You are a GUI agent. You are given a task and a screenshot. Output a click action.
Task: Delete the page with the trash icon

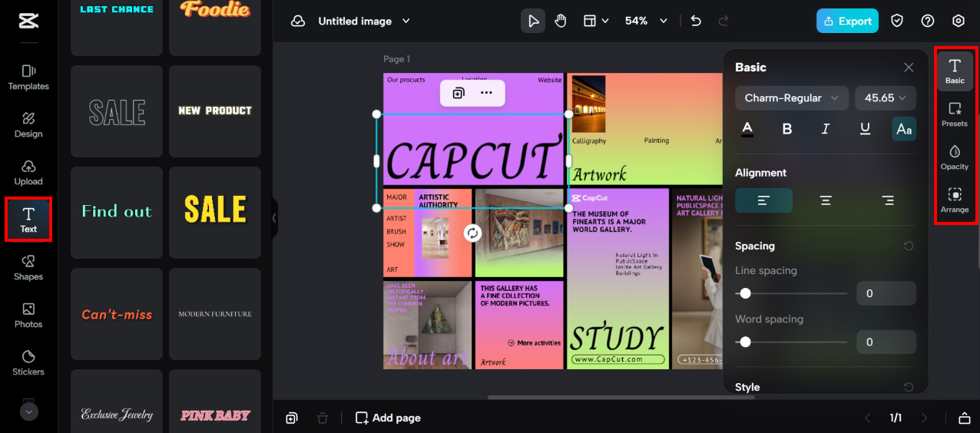[x=323, y=418]
